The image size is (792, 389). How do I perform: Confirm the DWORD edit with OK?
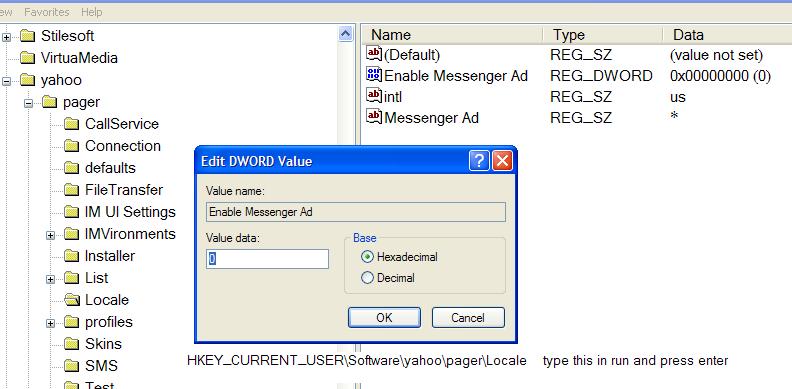pyautogui.click(x=384, y=318)
